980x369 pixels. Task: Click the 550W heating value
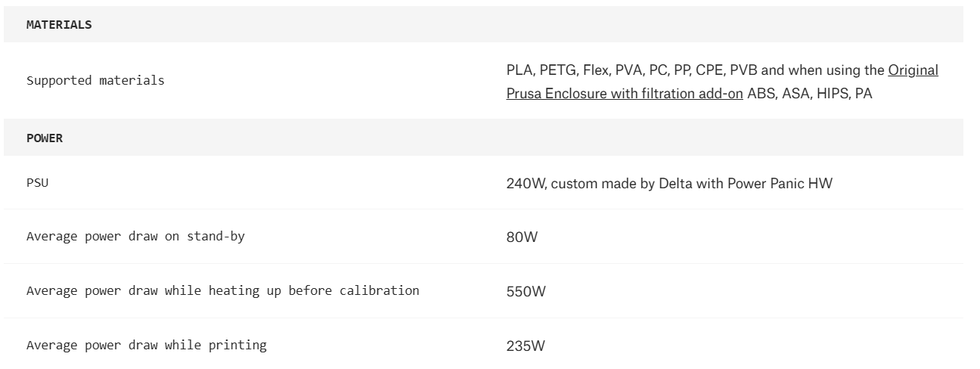525,292
